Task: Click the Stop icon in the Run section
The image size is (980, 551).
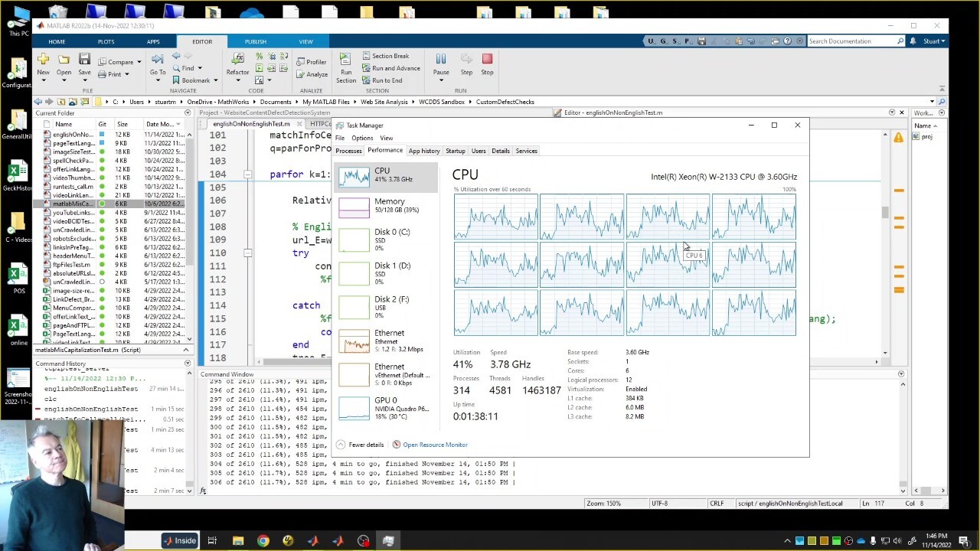Action: click(x=487, y=60)
